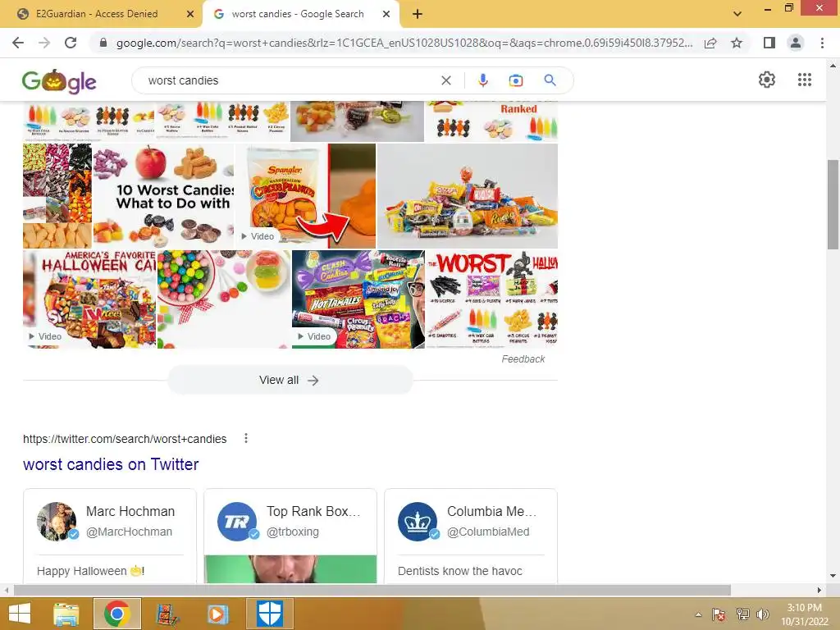This screenshot has width=840, height=630.
Task: Bookmark this page with the star icon
Action: tap(737, 43)
